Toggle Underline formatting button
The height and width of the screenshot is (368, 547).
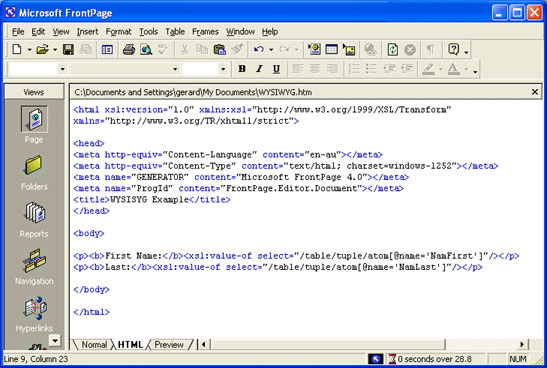[276, 69]
